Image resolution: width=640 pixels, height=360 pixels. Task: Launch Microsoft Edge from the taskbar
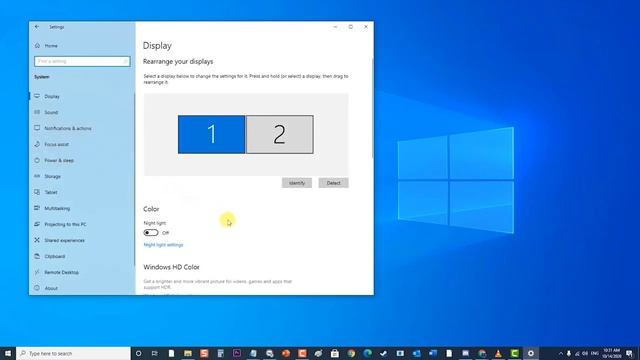pos(367,353)
